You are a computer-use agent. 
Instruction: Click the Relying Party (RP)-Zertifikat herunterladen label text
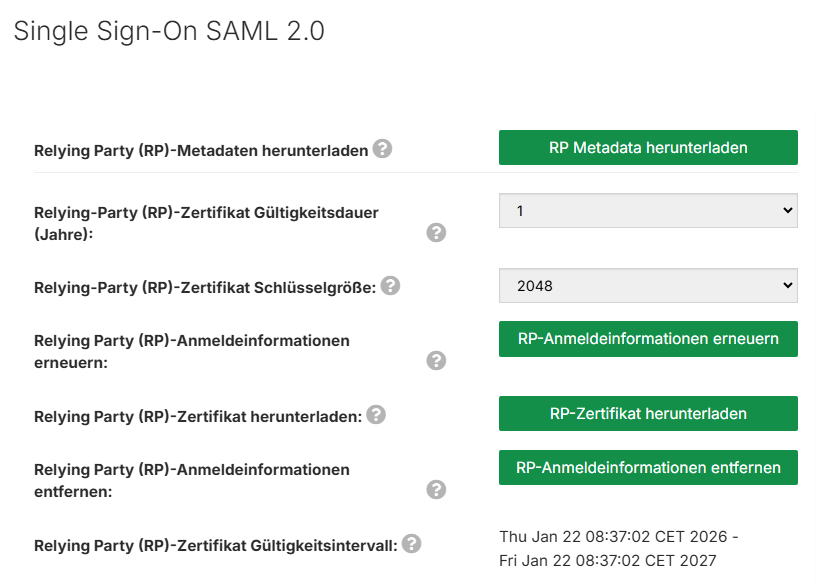(198, 416)
